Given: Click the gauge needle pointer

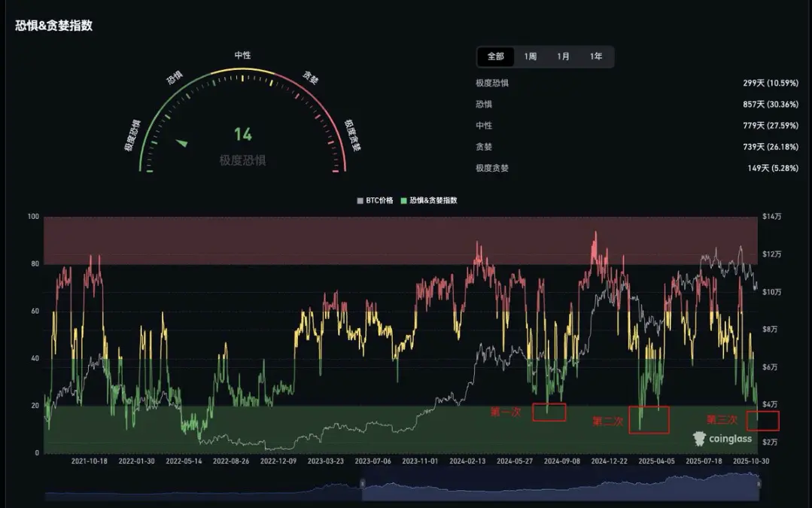Looking at the screenshot, I should click(x=182, y=142).
